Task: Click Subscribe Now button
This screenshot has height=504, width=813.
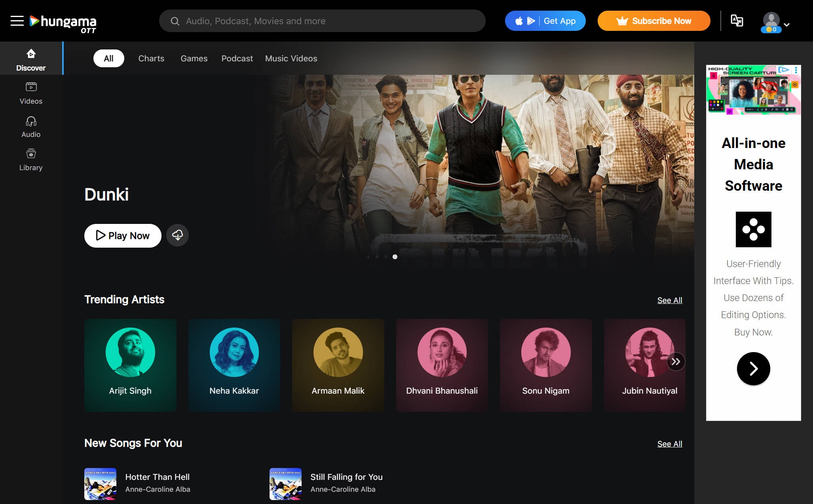Action: coord(653,21)
